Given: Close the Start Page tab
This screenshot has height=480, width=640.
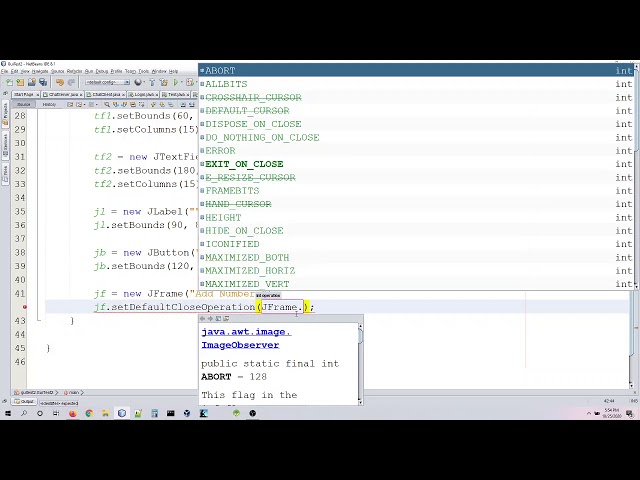Looking at the screenshot, I should coord(38,95).
